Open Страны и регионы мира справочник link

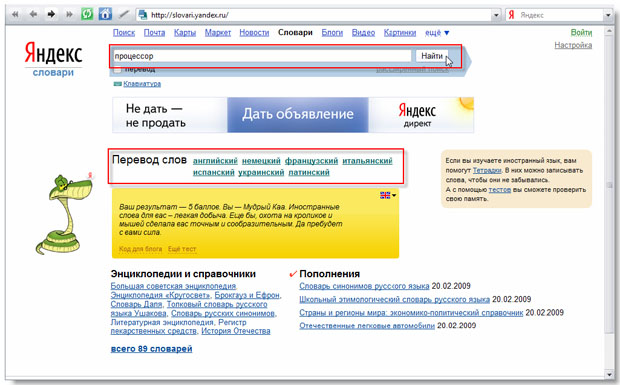tap(411, 313)
